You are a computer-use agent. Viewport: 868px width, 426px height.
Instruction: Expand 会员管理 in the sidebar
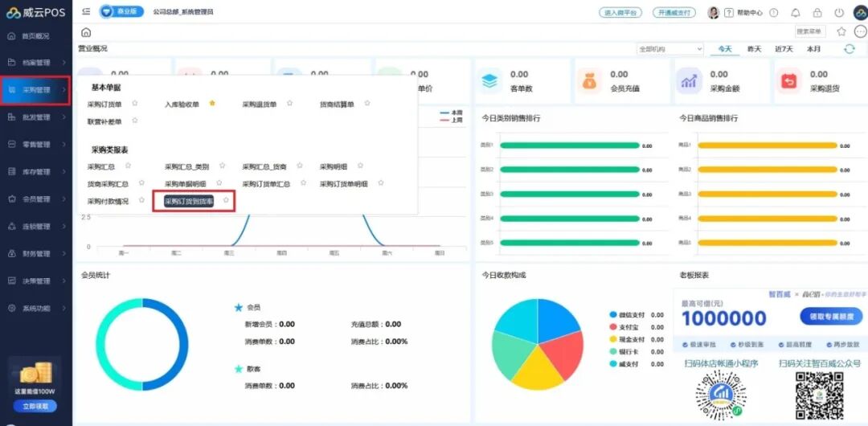[x=36, y=199]
